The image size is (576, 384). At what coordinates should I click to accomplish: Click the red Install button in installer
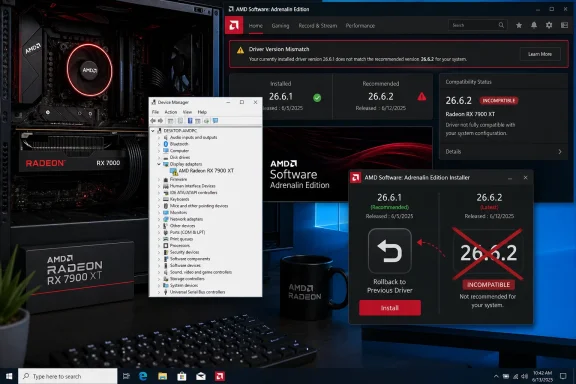390,308
